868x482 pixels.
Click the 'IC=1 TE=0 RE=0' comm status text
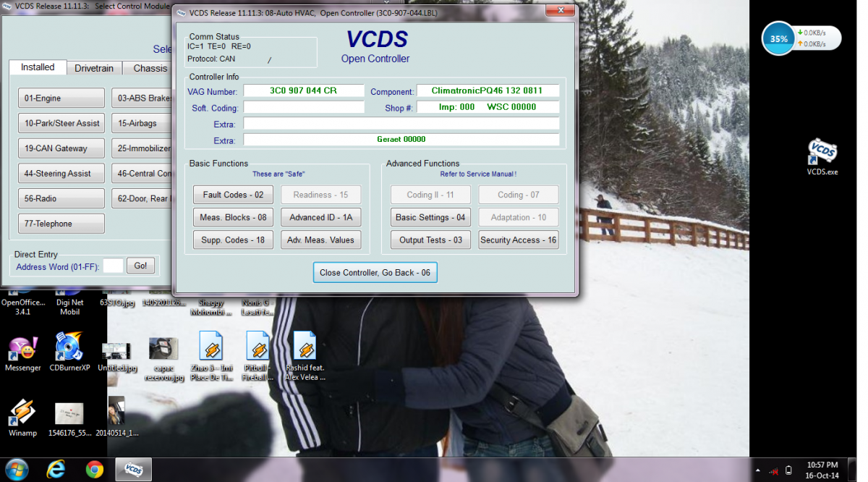(x=219, y=46)
